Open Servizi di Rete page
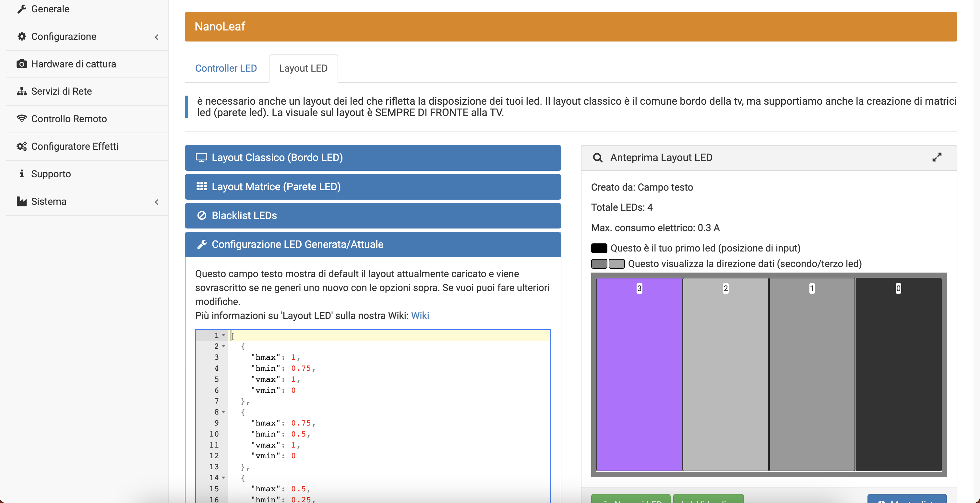Viewport: 980px width, 503px height. [87, 92]
